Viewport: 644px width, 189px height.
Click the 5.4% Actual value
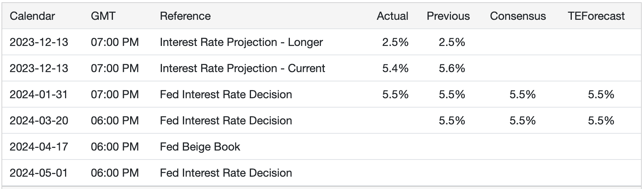pos(395,68)
